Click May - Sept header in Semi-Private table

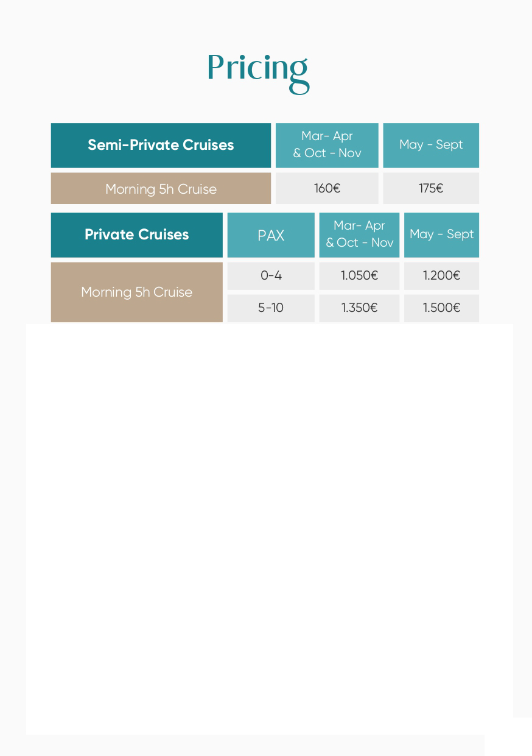click(431, 145)
